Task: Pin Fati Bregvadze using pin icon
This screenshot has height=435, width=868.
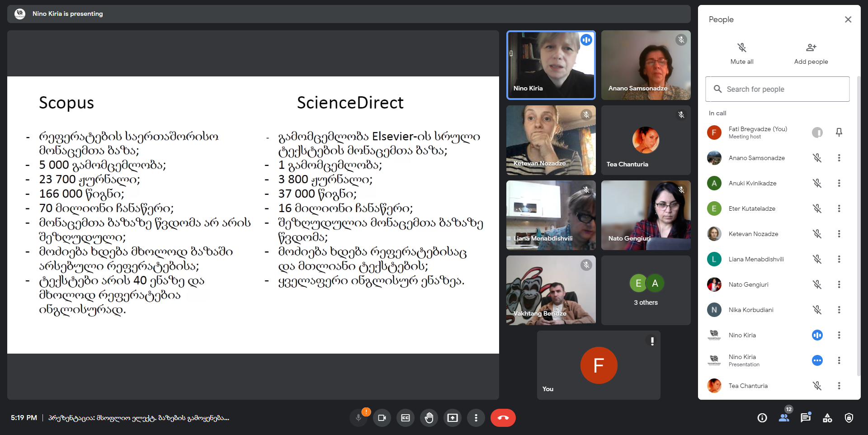Action: pyautogui.click(x=839, y=132)
